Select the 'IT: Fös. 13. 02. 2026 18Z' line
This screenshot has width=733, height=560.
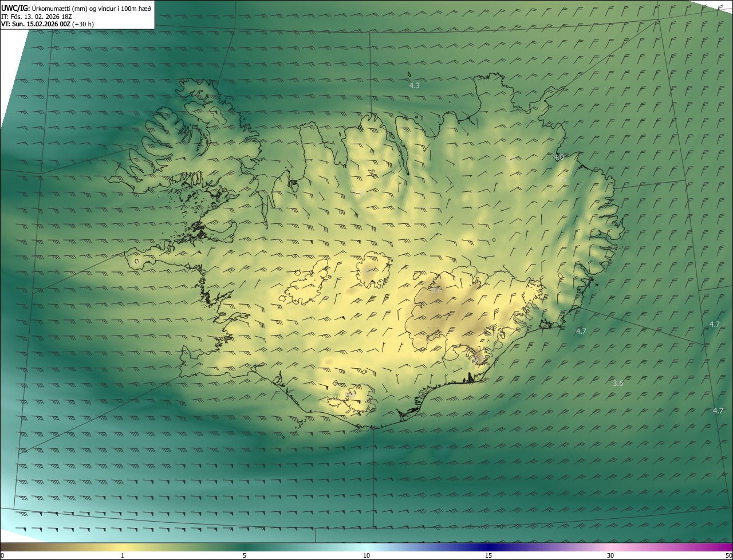tap(36, 16)
